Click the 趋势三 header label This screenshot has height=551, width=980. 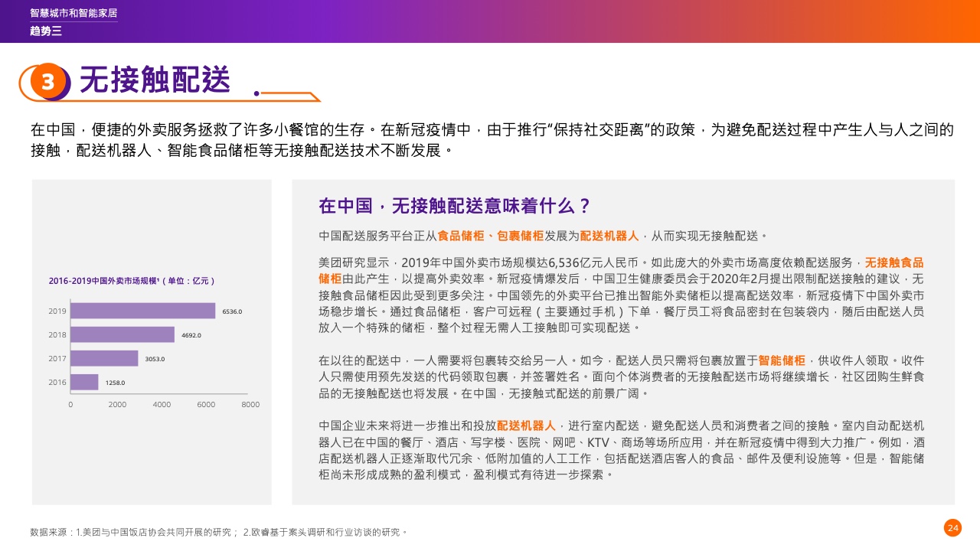coord(45,31)
